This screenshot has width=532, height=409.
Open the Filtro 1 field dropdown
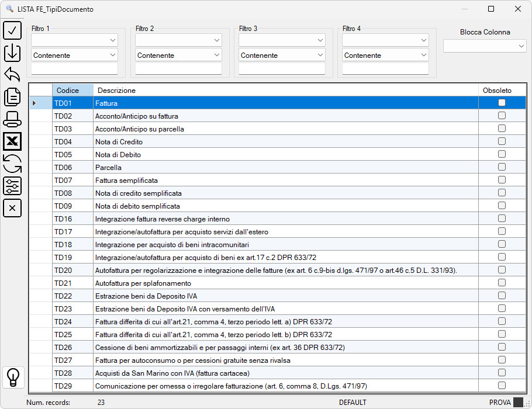pos(74,40)
